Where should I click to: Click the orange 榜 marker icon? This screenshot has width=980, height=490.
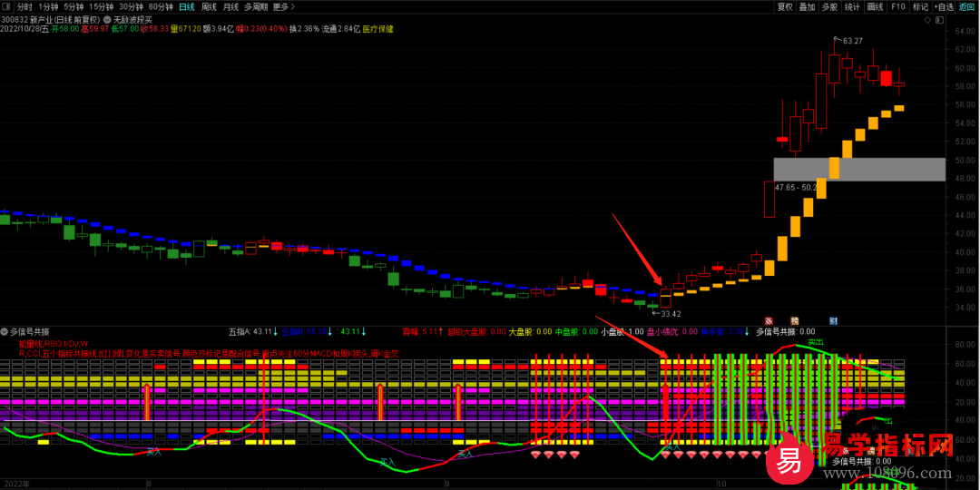pos(794,320)
